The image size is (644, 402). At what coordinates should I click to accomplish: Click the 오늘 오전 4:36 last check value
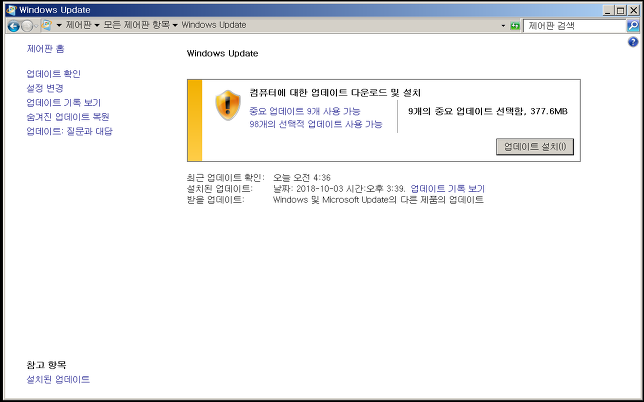click(302, 178)
